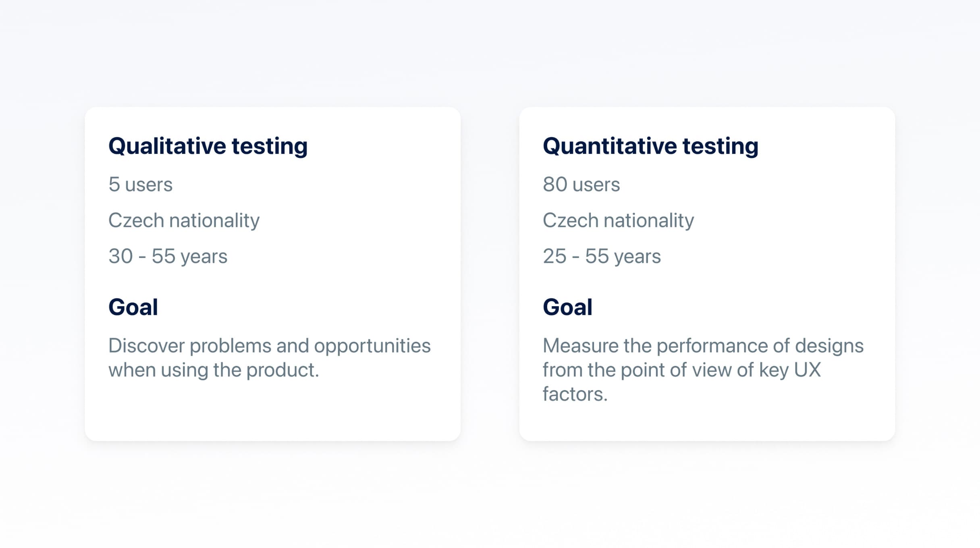Select Czech nationality in the Quantitative card
Viewport: 980px width, 548px height.
[x=618, y=220]
